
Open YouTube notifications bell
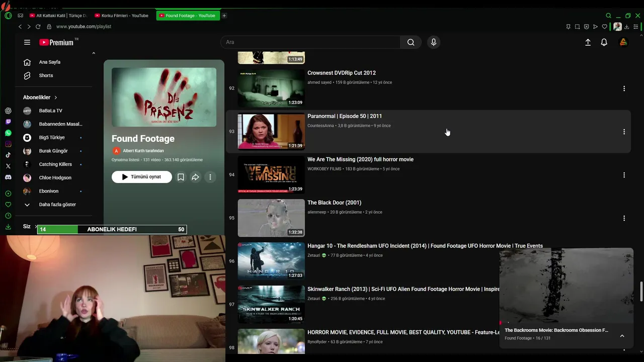click(604, 42)
